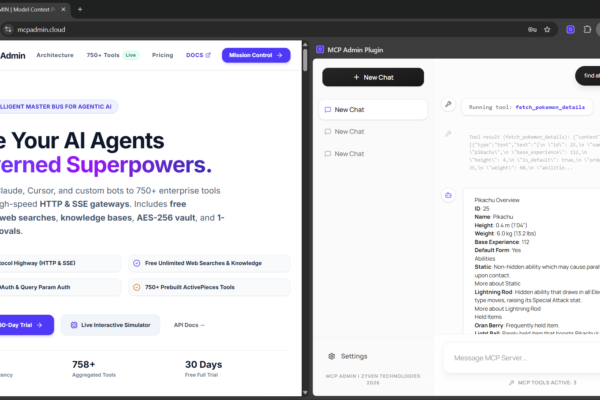Click the Base Experience: 112 line
The image size is (600, 400).
point(502,242)
